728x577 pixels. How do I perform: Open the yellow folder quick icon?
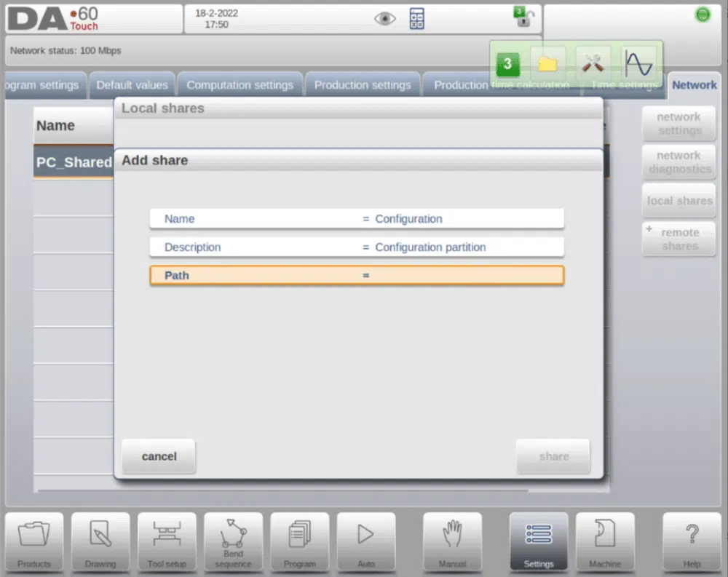[x=547, y=64]
